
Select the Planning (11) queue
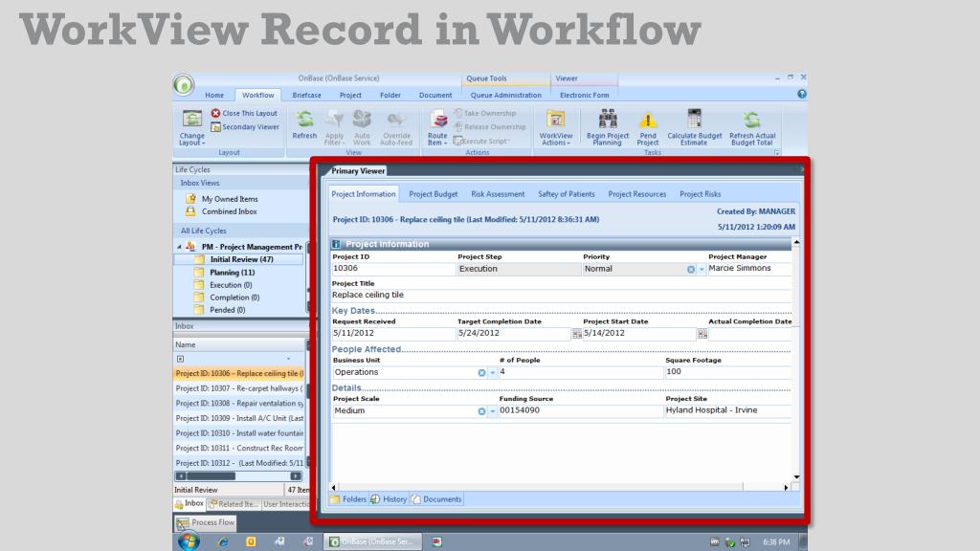point(232,273)
